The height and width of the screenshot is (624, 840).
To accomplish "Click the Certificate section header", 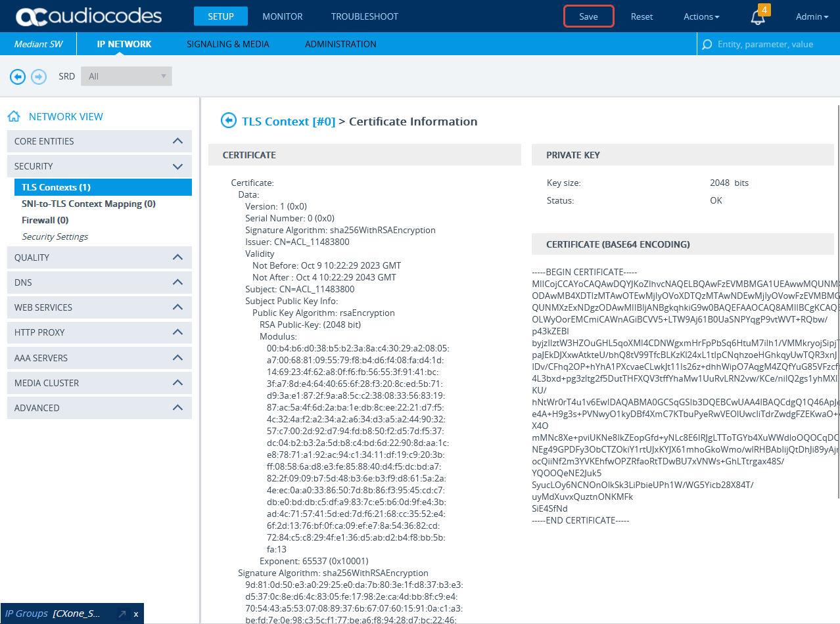I will [364, 155].
